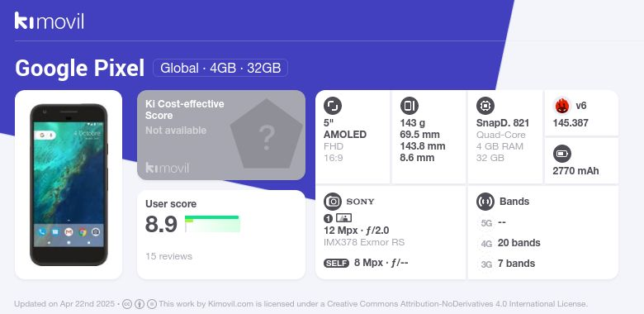Click the SELF selfie camera badge
The height and width of the screenshot is (314, 644).
(336, 263)
